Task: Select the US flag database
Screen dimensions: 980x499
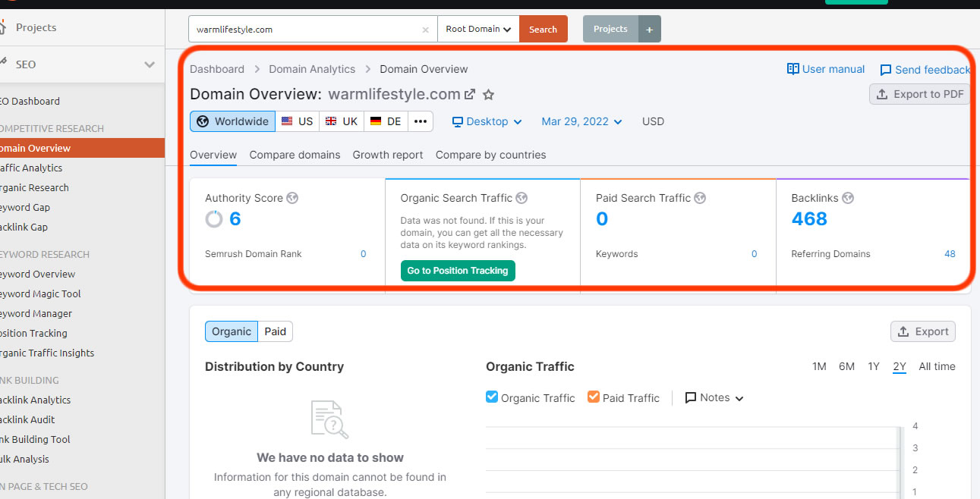Action: point(297,121)
